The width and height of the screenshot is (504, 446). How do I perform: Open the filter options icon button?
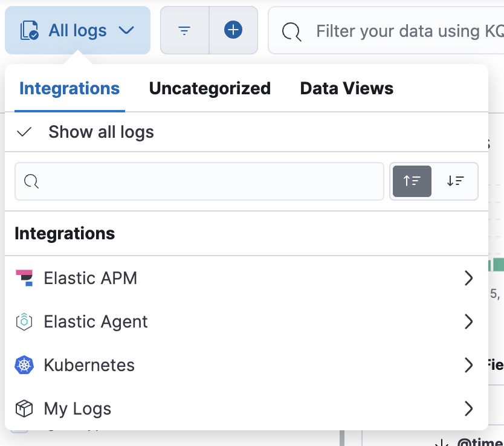[x=185, y=30]
